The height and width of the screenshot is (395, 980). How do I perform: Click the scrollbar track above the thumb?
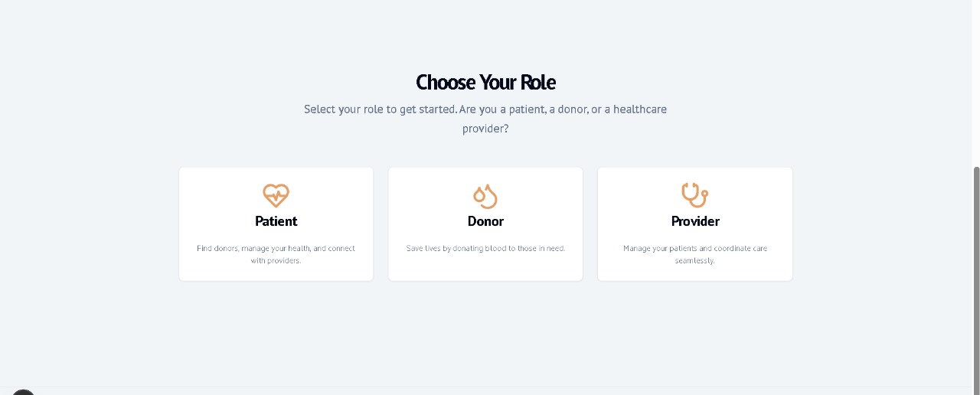(975, 77)
